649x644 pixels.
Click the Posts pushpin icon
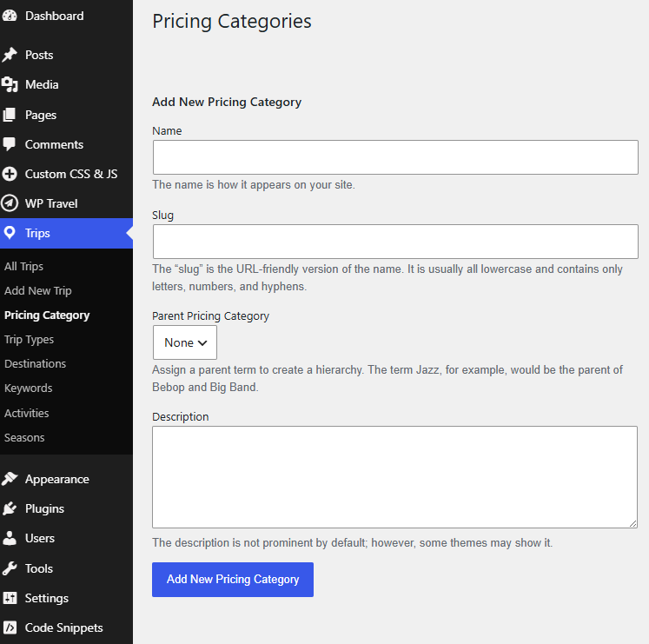10,55
